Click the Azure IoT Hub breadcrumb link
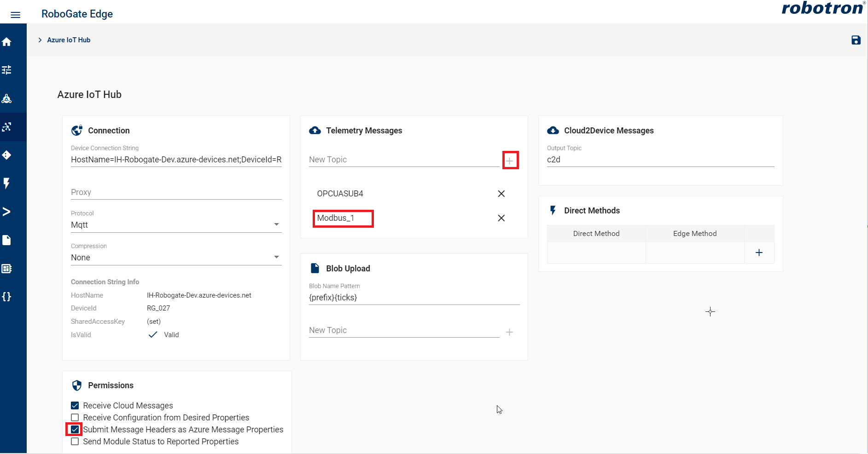 point(69,40)
